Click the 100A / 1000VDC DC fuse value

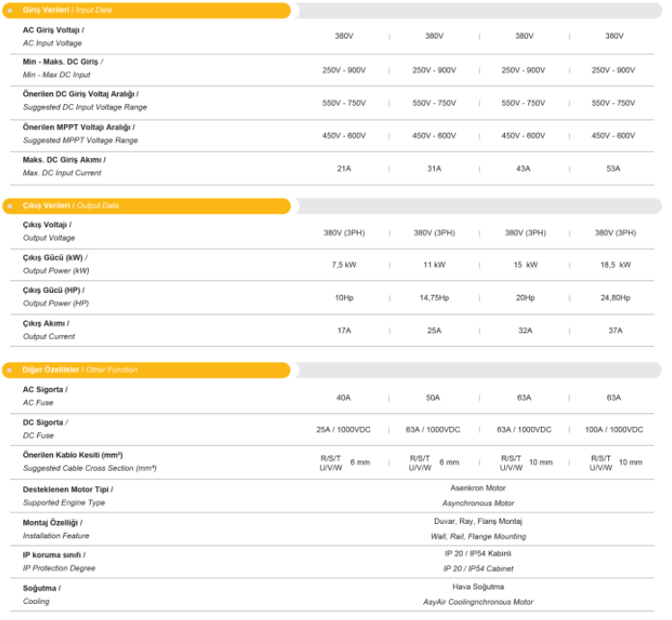click(614, 430)
